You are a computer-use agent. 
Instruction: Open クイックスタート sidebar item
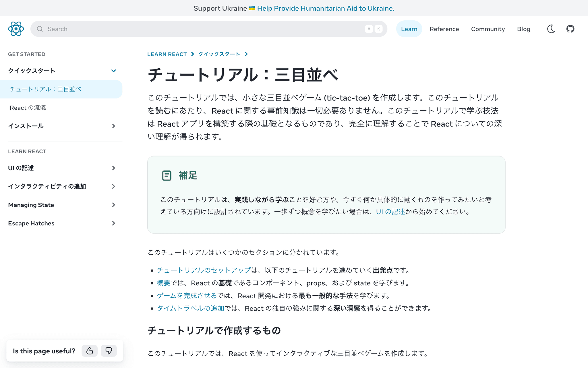point(32,71)
